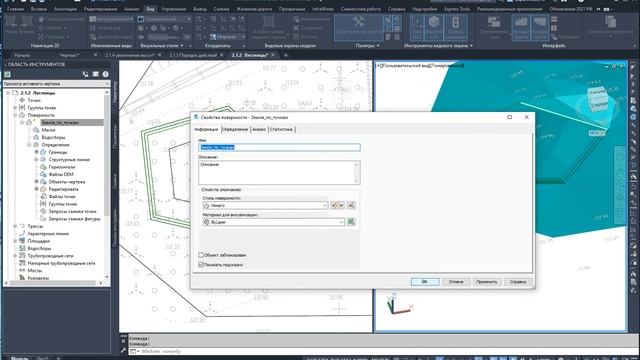Expand the Объекты чертежа tree node
Screen dimensions: 640x360
[36, 182]
